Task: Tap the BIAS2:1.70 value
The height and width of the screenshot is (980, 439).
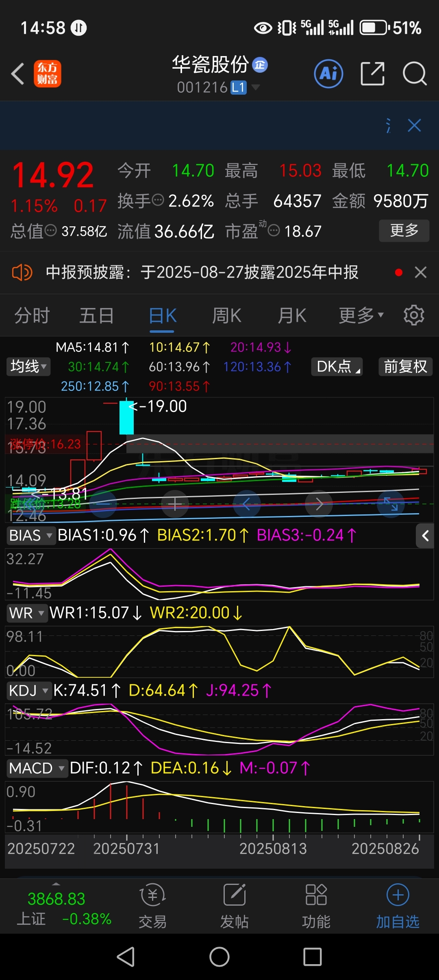Action: coord(202,535)
